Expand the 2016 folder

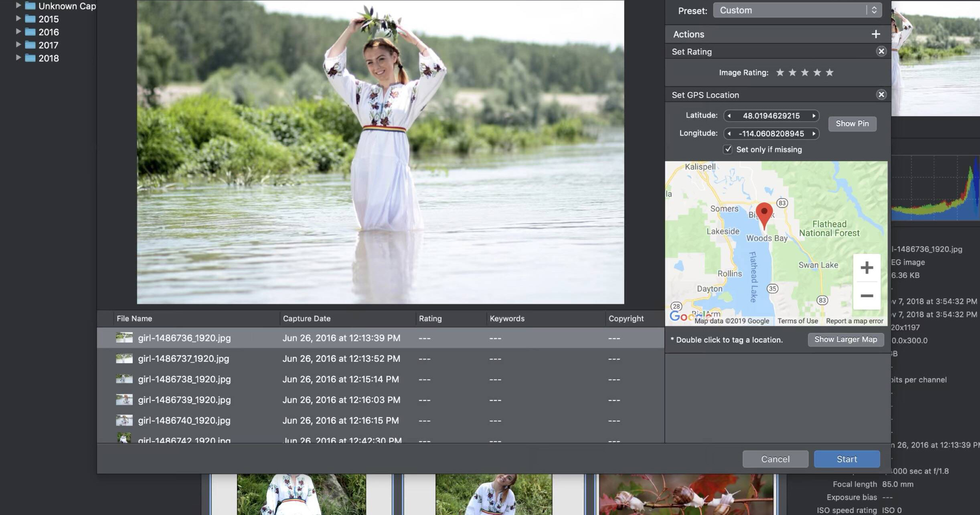18,31
